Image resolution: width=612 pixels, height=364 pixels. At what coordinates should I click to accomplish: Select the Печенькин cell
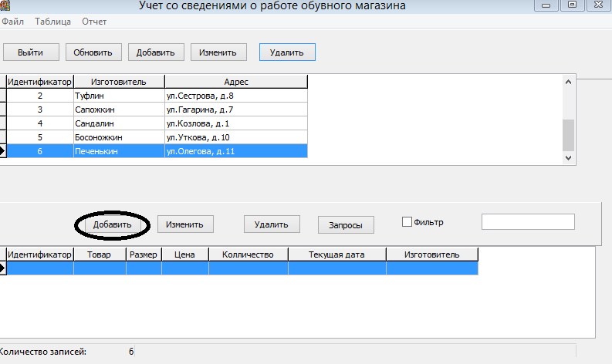119,151
